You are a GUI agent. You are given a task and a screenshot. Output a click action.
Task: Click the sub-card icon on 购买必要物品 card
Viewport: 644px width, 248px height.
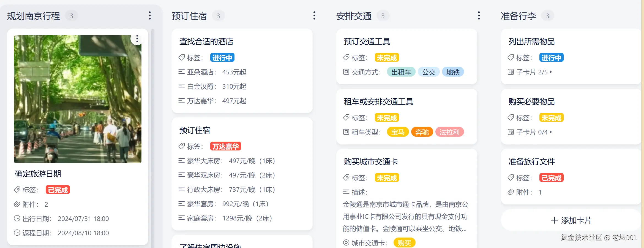pos(511,132)
